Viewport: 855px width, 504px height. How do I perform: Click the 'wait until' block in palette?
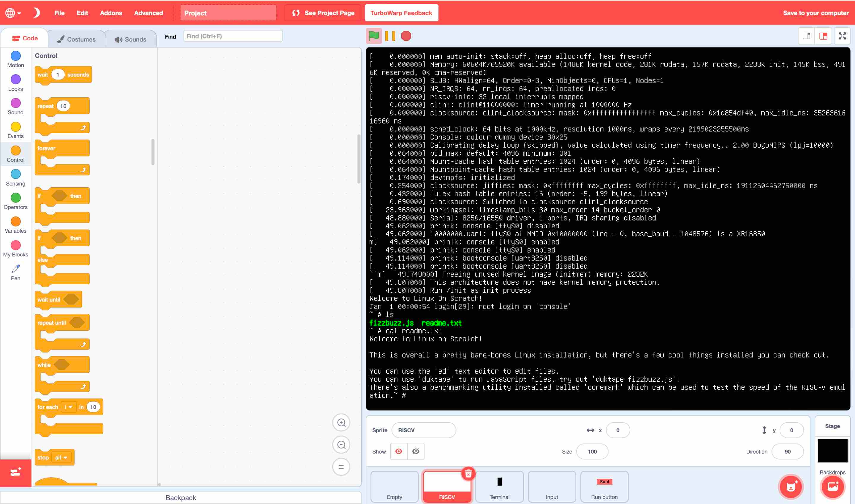pyautogui.click(x=58, y=299)
